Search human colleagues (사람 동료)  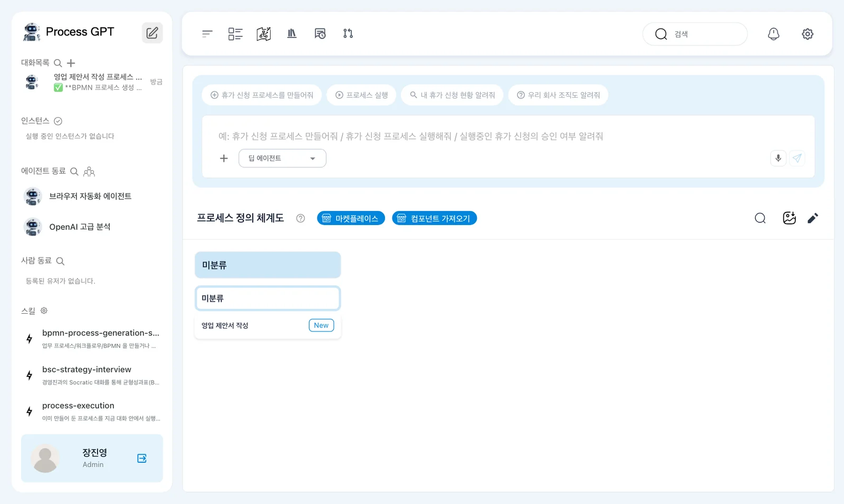[x=60, y=261]
